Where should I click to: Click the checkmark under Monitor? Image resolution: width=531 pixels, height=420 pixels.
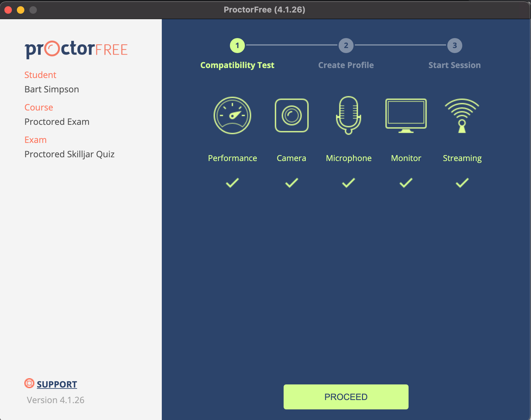406,183
